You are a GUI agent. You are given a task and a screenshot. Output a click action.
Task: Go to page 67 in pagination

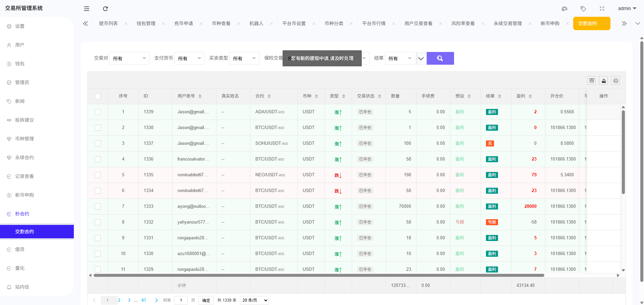(144, 300)
